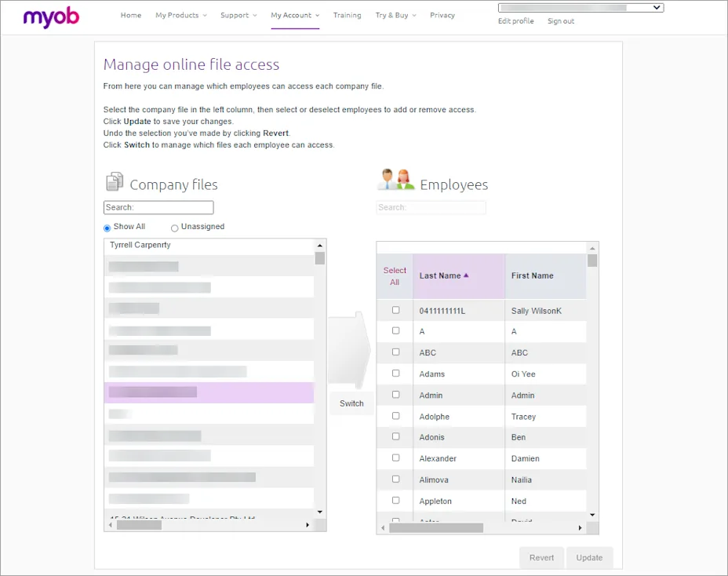Click the Update button

point(589,558)
